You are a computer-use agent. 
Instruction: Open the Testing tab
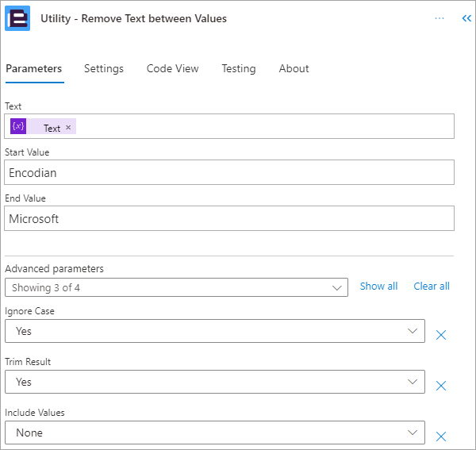pos(238,68)
